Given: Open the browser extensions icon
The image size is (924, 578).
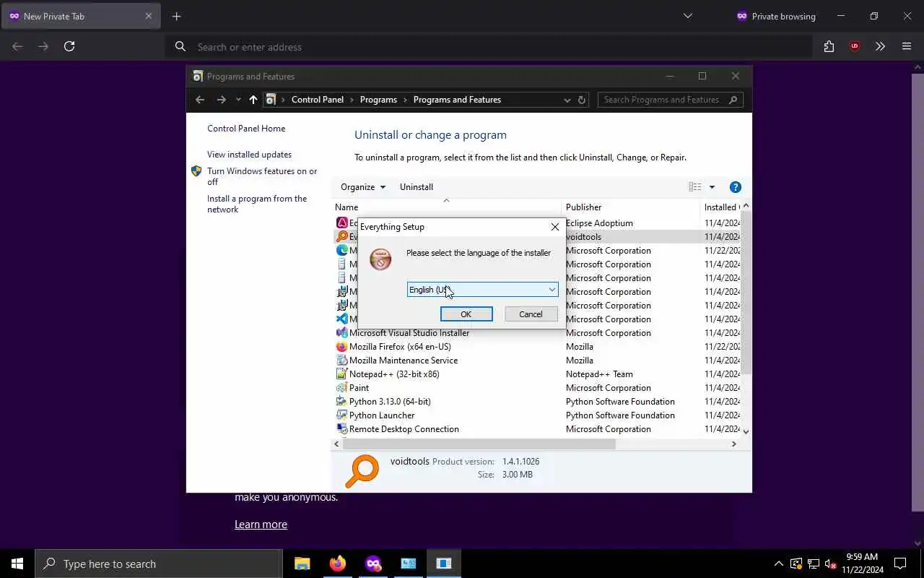Looking at the screenshot, I should tap(829, 46).
